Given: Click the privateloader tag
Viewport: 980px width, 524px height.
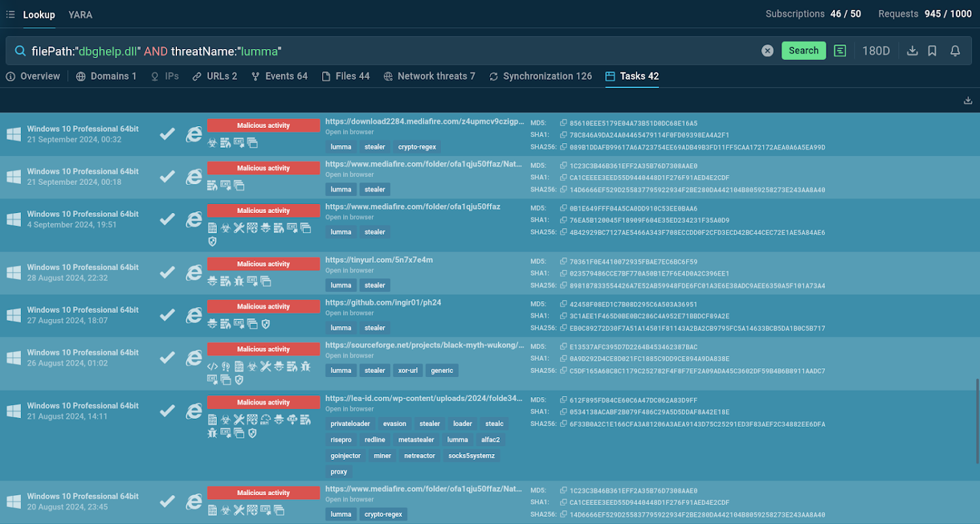Looking at the screenshot, I should point(350,424).
